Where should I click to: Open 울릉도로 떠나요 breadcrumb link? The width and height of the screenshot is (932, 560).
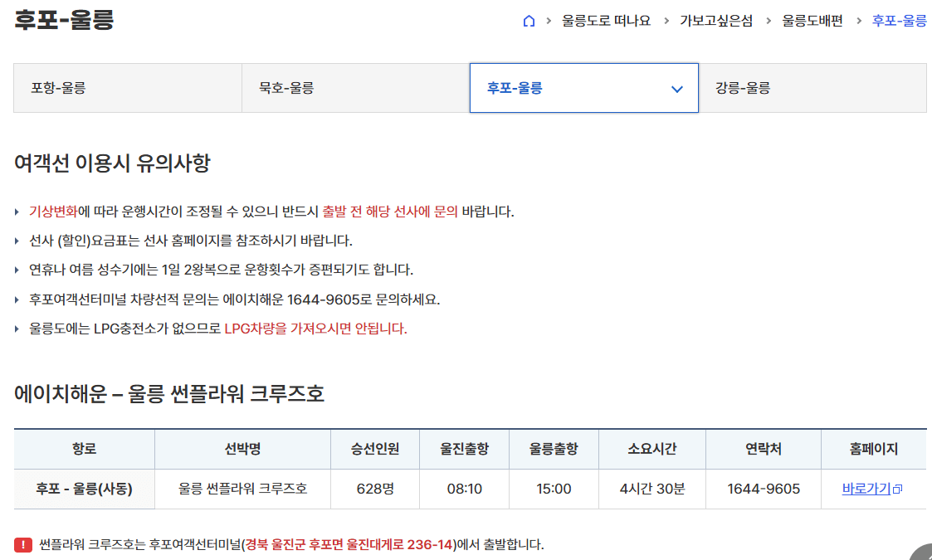tap(607, 21)
